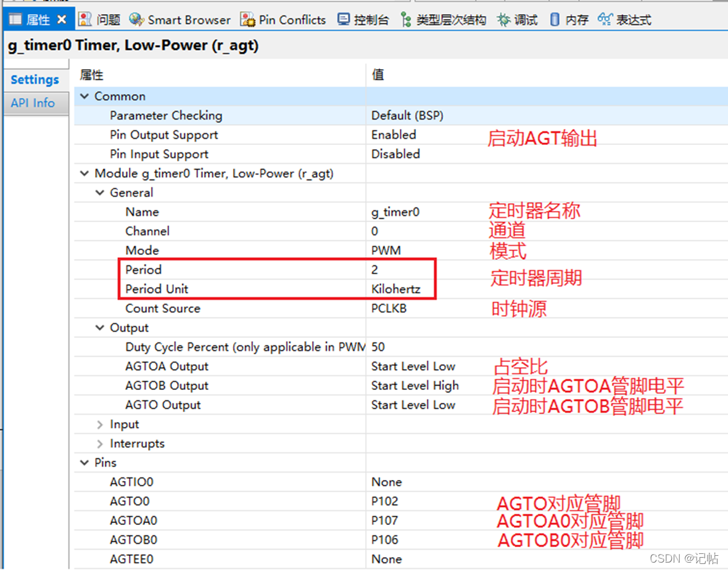Open the Pin Conflicts tab

click(x=292, y=20)
